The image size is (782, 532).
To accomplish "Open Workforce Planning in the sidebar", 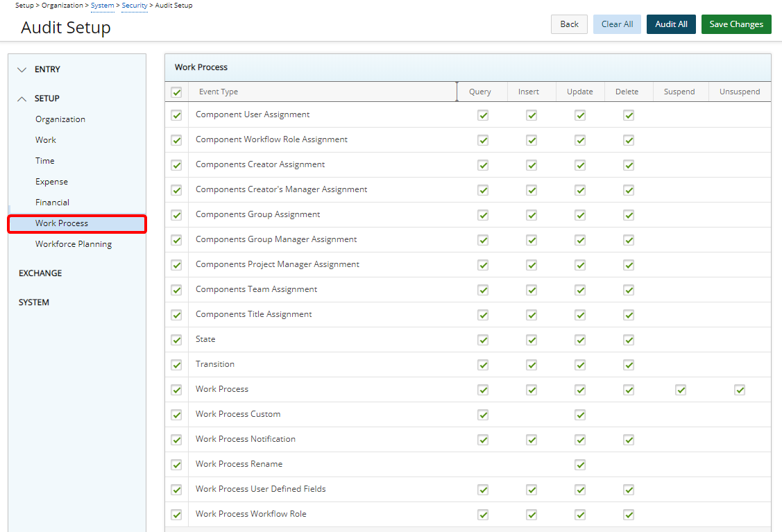I will [74, 244].
